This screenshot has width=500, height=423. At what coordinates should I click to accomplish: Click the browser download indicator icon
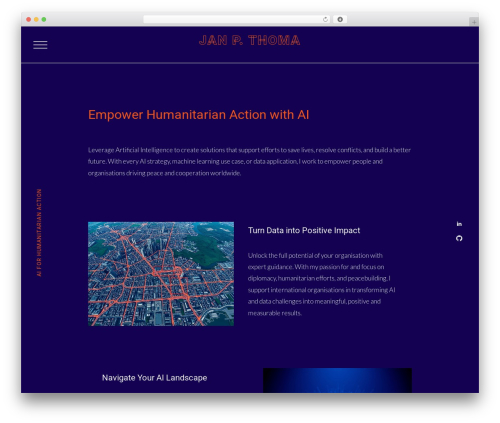point(340,19)
